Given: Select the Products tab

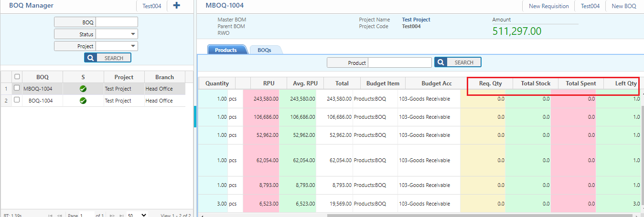Looking at the screenshot, I should (x=226, y=50).
